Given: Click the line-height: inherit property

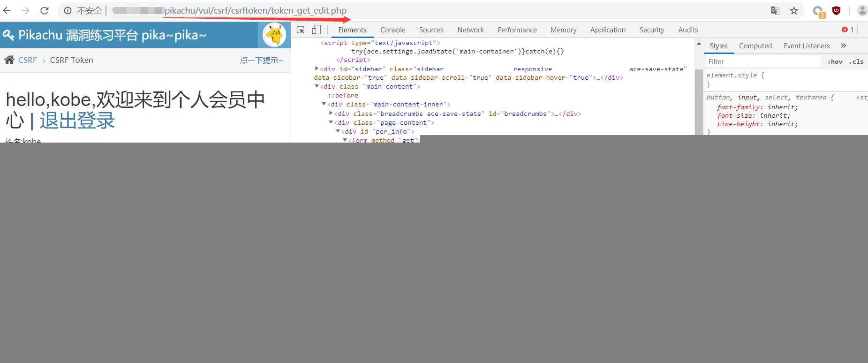Looking at the screenshot, I should click(x=757, y=124).
